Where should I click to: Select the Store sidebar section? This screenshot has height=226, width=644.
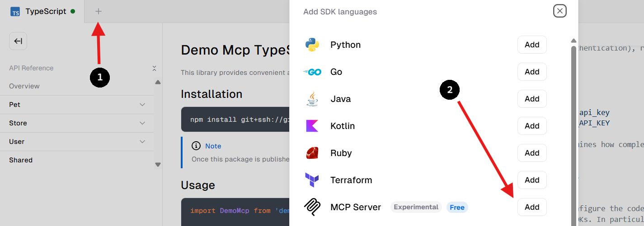point(77,123)
